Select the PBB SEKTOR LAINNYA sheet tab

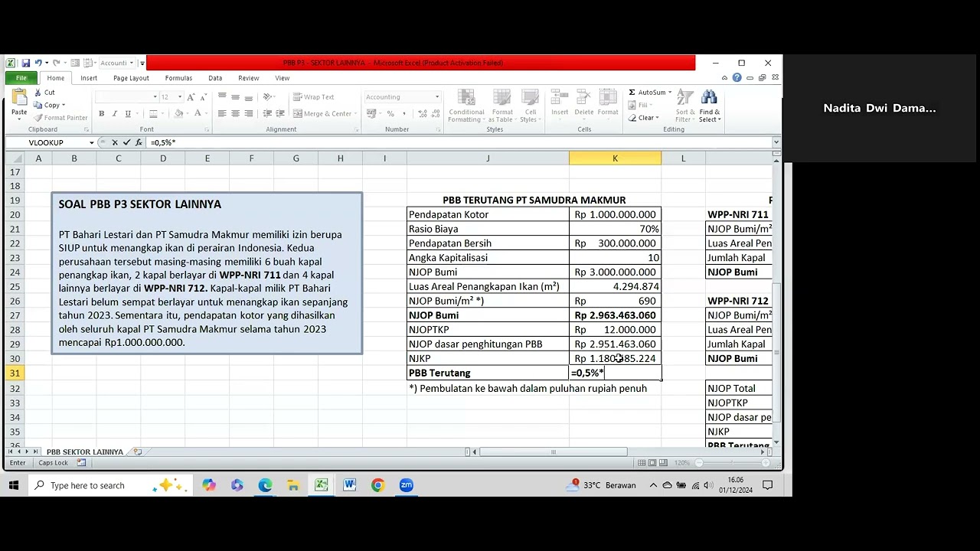pyautogui.click(x=84, y=452)
